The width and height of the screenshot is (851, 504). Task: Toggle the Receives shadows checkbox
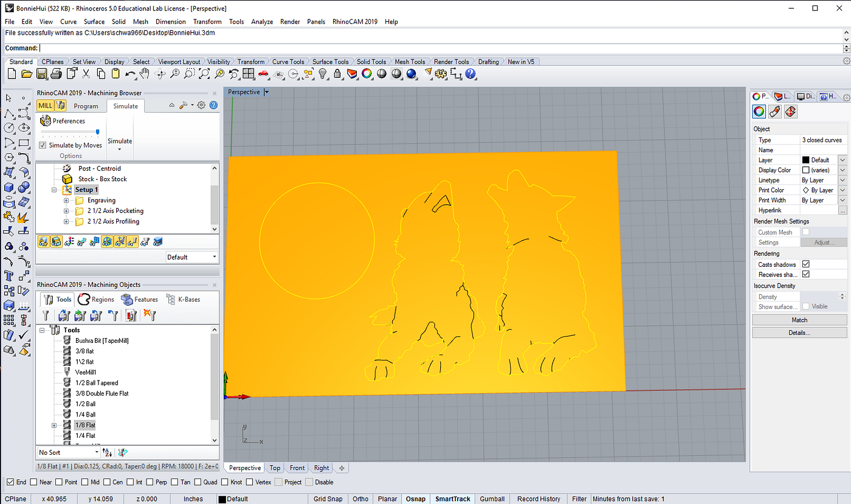(805, 275)
